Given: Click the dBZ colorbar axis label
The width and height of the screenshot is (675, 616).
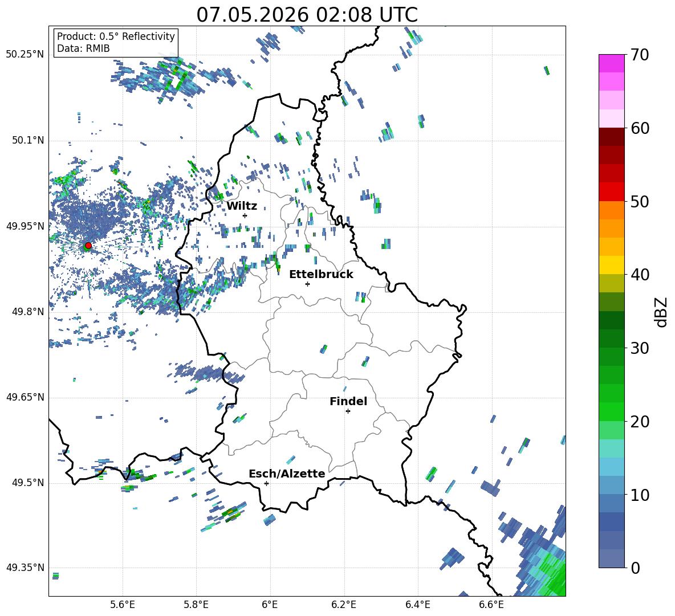Looking at the screenshot, I should coord(662,312).
